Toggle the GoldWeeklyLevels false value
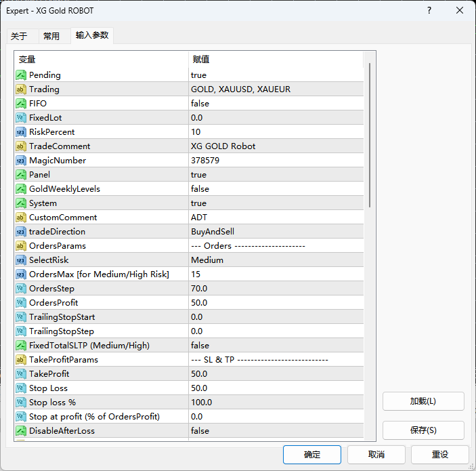 (276, 189)
